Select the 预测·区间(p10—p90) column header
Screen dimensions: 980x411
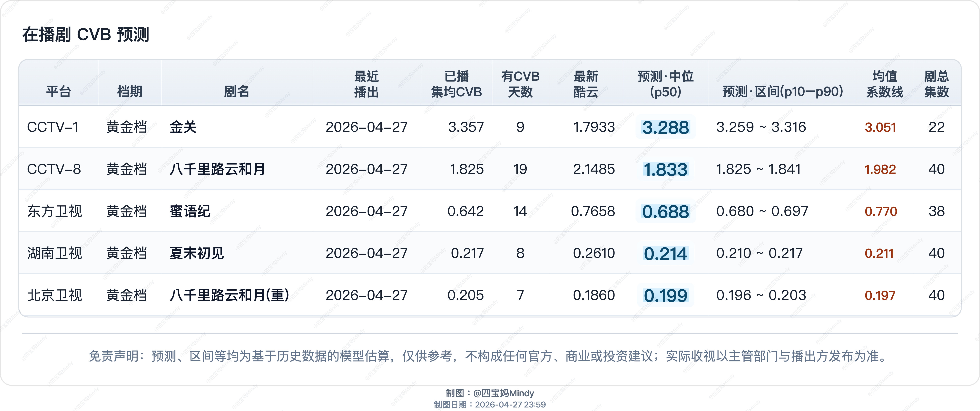coord(782,91)
